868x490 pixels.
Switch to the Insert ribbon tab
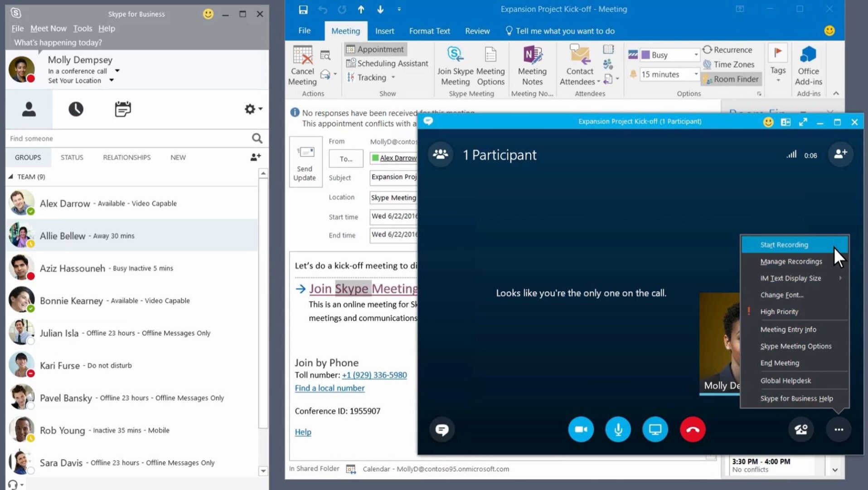coord(384,31)
